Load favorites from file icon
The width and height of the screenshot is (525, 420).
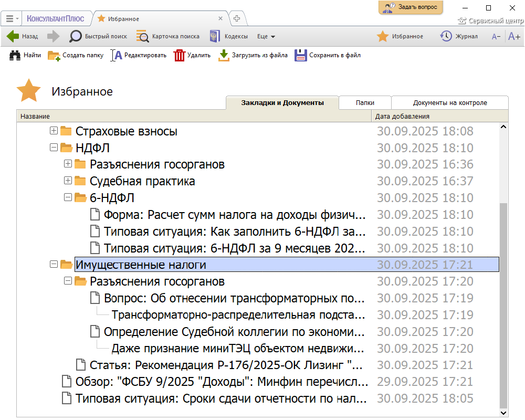click(x=224, y=55)
